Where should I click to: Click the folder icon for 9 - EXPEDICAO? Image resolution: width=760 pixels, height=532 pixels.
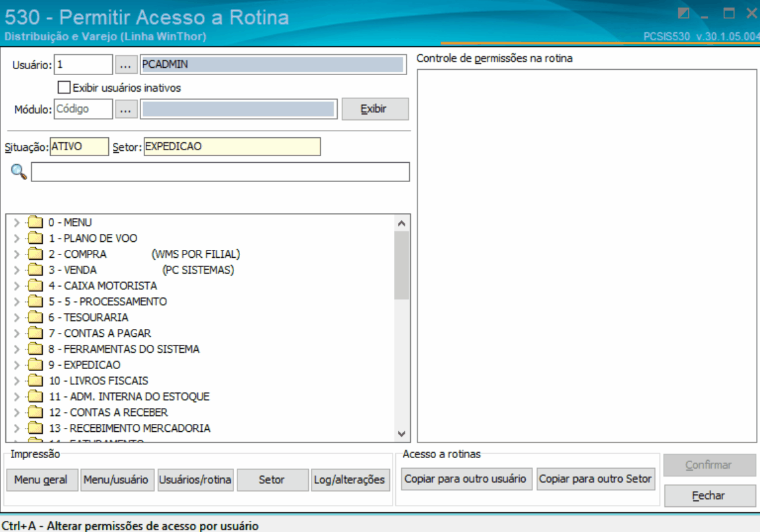click(x=35, y=365)
